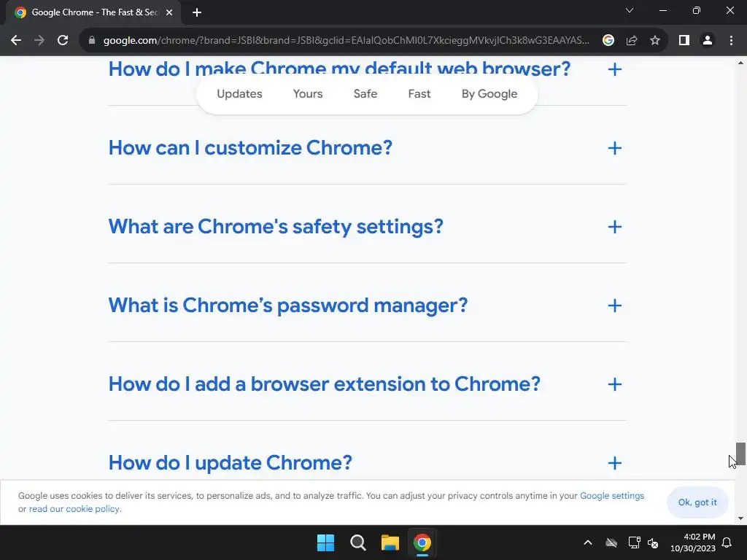Open the tab search dropdown
Image resolution: width=747 pixels, height=560 pixels.
tap(630, 10)
